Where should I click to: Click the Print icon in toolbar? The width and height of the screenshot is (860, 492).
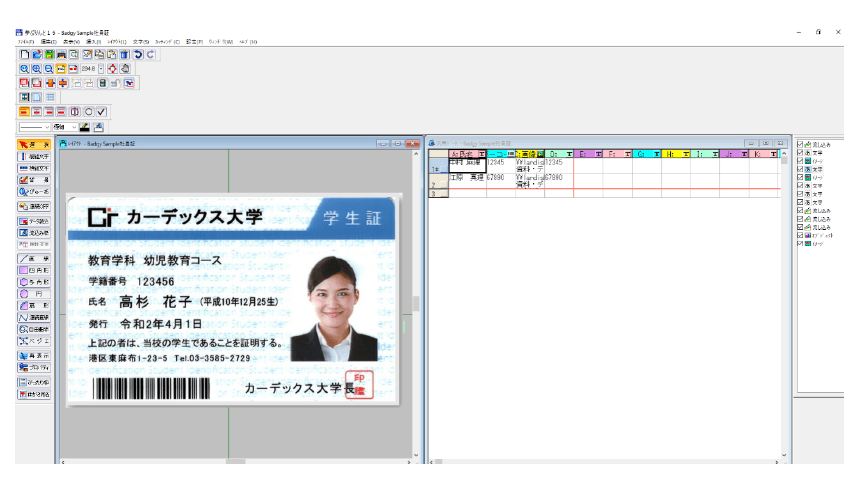click(x=61, y=54)
